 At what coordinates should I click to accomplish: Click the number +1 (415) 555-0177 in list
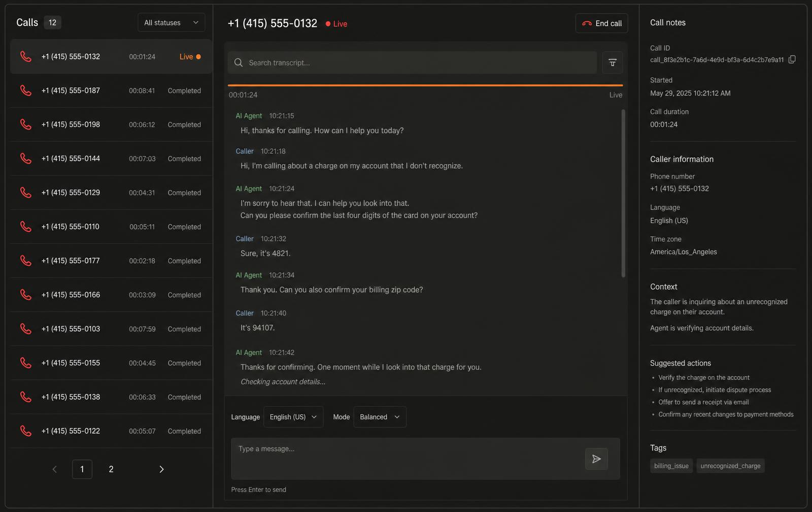71,261
